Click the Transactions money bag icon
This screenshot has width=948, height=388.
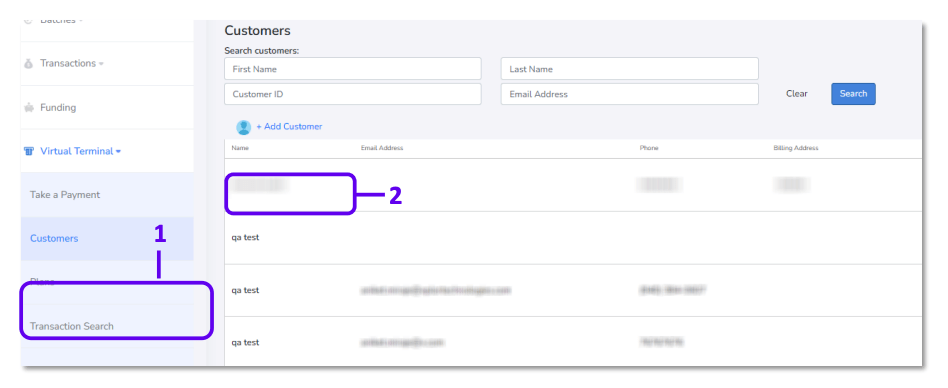pos(28,63)
